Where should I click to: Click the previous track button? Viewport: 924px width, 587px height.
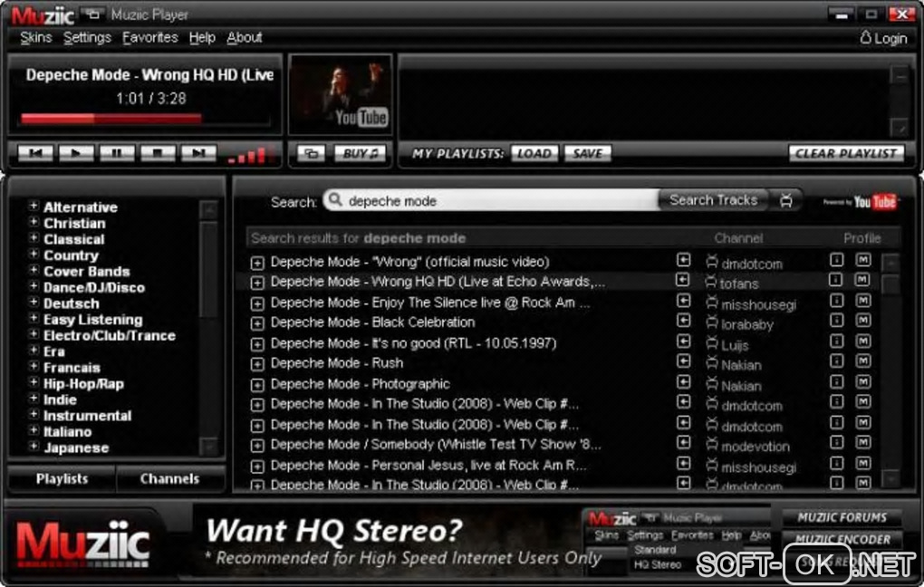(35, 153)
